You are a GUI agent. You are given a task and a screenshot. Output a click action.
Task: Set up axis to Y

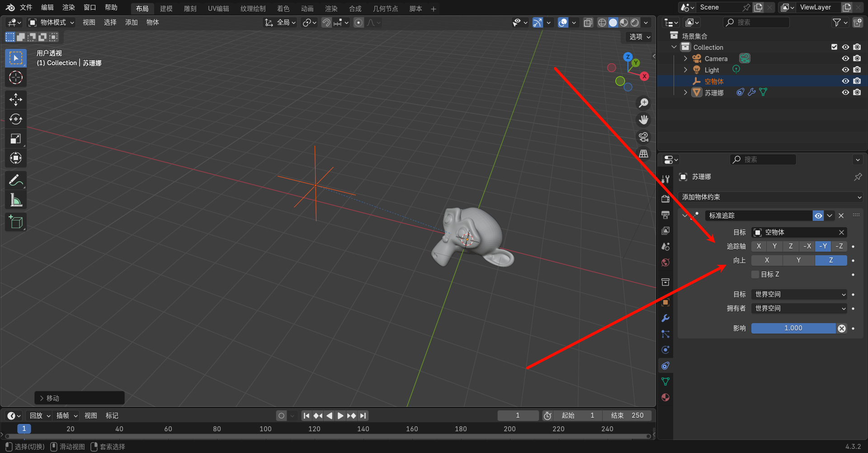(798, 260)
